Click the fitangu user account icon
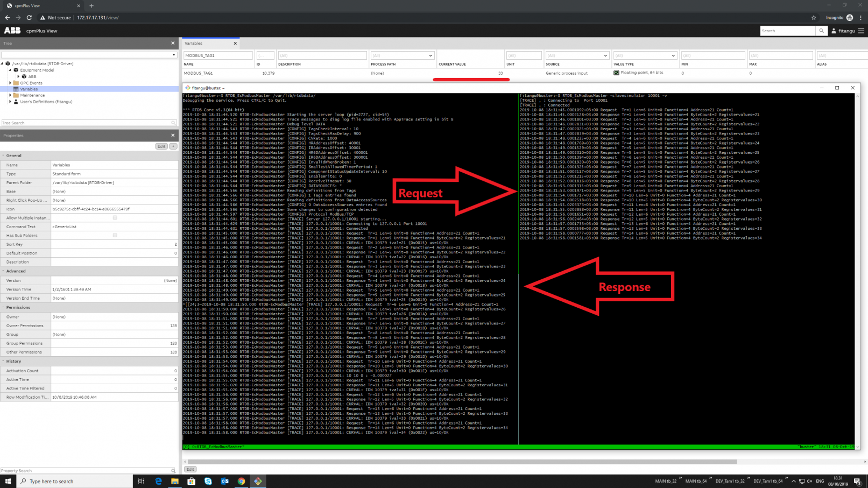Viewport: 868px width, 488px height. pos(834,31)
